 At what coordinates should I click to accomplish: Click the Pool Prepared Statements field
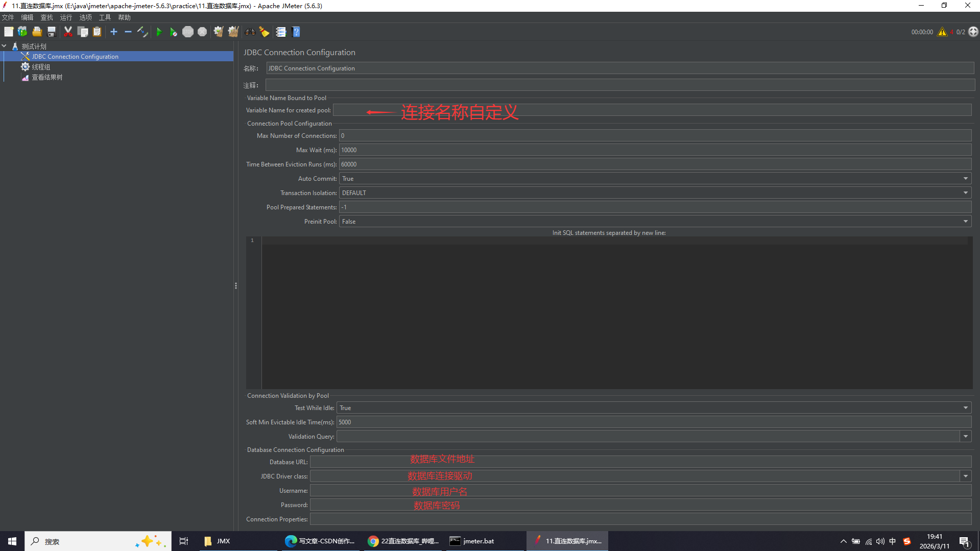[x=655, y=207]
